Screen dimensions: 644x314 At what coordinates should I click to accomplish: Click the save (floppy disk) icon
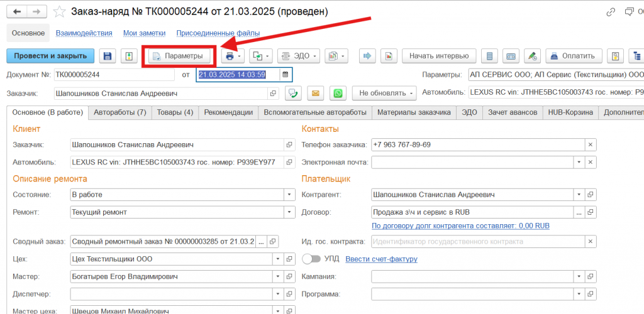tap(108, 56)
